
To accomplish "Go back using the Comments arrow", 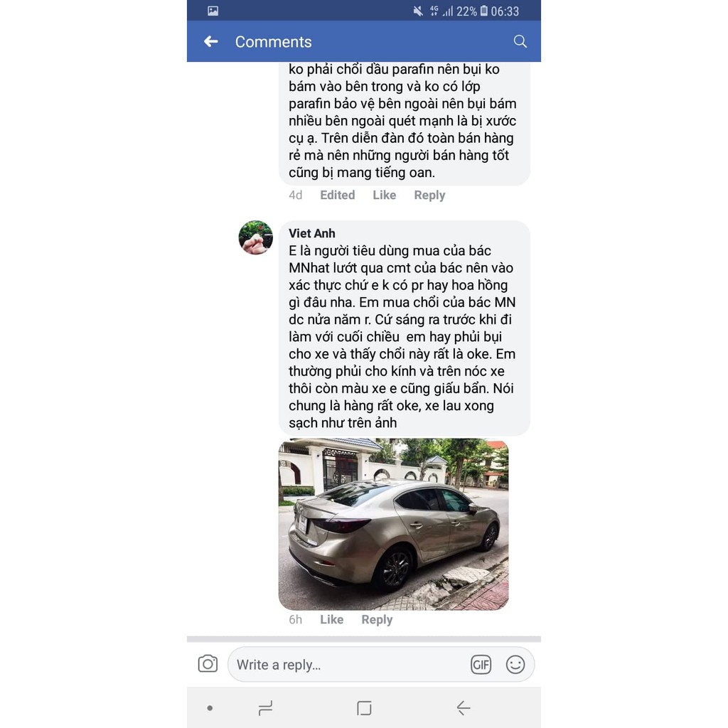I will 210,41.
